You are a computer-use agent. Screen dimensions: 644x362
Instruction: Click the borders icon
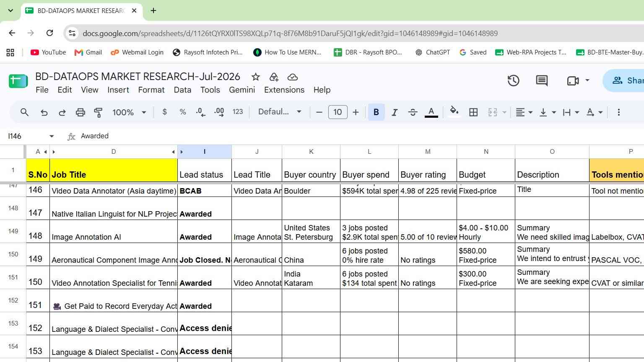coord(473,112)
